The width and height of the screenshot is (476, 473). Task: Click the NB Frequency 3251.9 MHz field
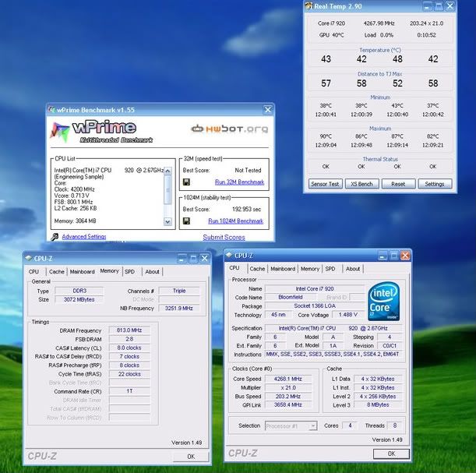tap(179, 308)
